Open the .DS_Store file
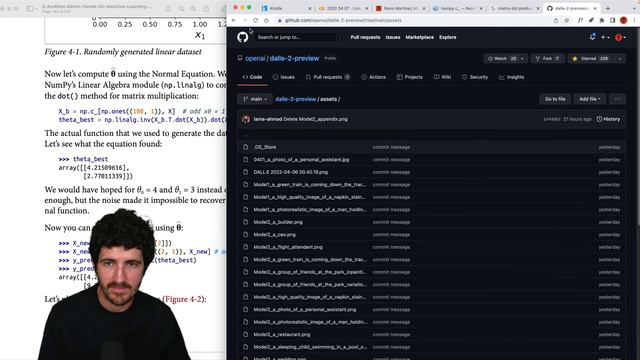 (265, 147)
